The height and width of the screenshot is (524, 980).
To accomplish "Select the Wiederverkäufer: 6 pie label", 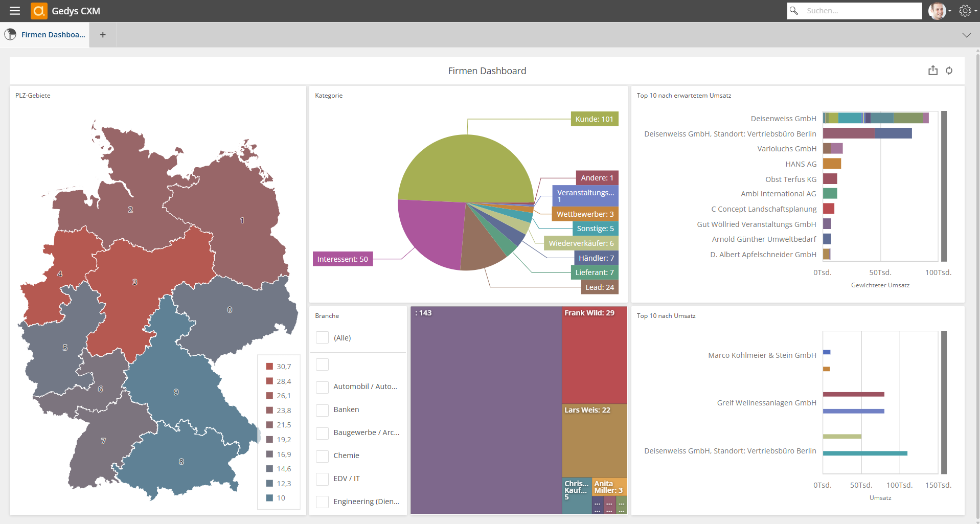I will click(581, 243).
